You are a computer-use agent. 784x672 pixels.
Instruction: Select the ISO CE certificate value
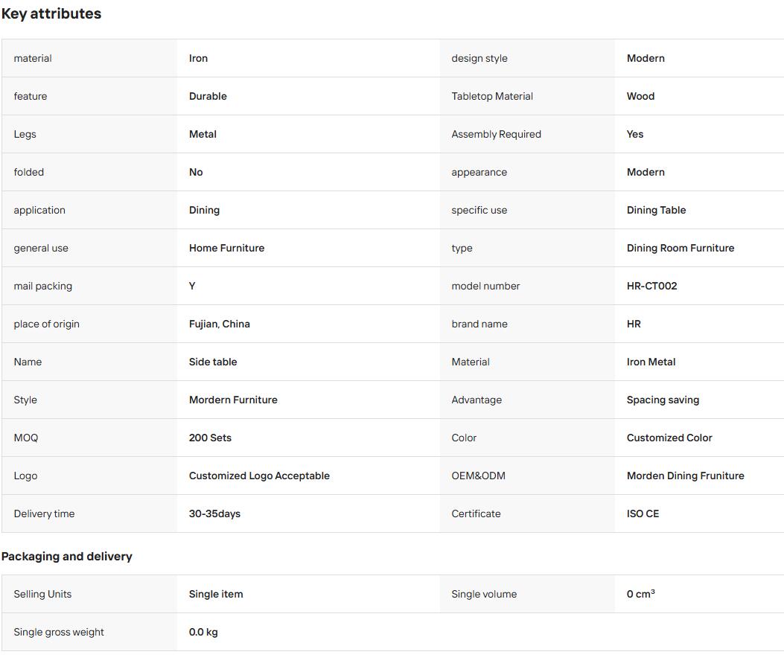pos(643,513)
